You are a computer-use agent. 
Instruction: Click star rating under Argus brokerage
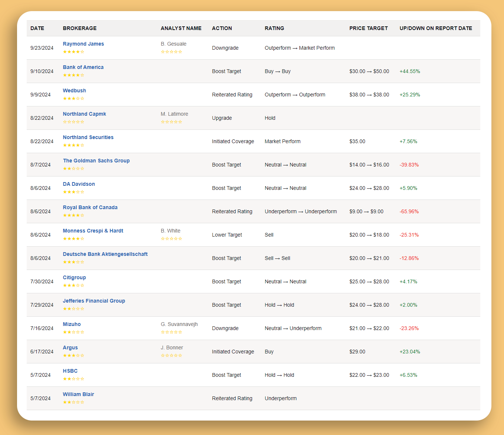tap(74, 356)
